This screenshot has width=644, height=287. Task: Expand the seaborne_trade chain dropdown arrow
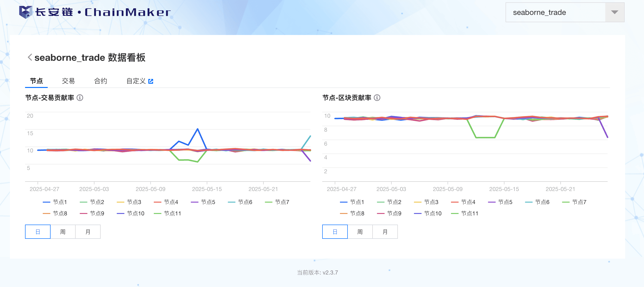tap(614, 12)
